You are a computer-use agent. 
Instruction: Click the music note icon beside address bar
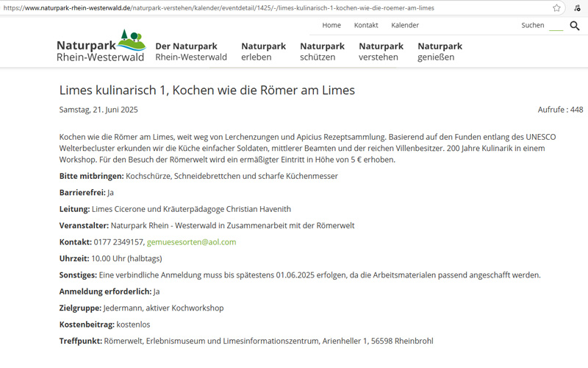577,8
